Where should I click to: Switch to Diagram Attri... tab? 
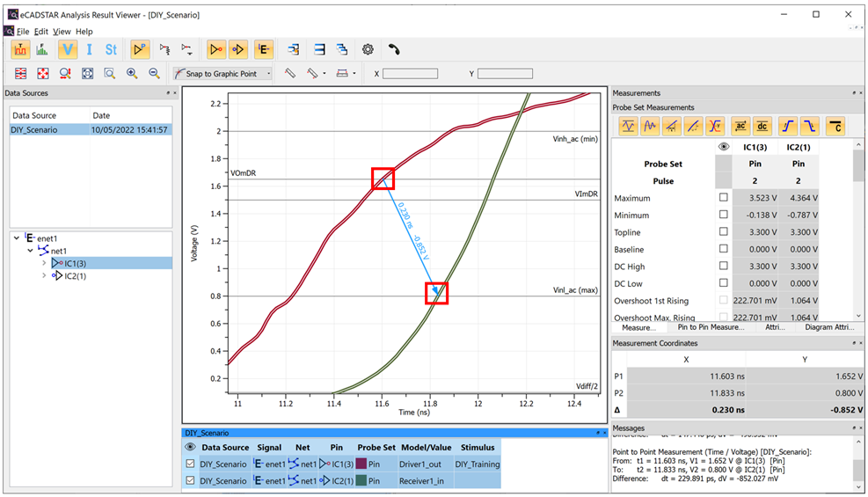pos(829,327)
